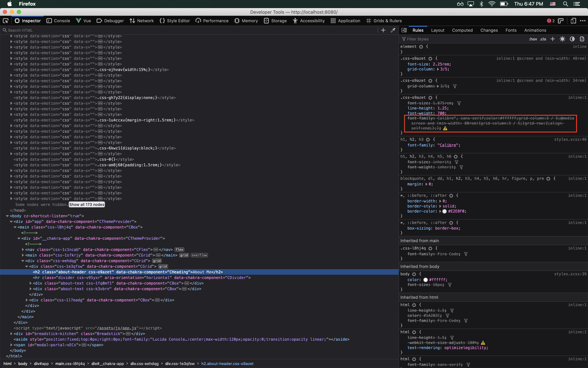
Task: Click the body color #ffffff swatch
Action: click(425, 280)
